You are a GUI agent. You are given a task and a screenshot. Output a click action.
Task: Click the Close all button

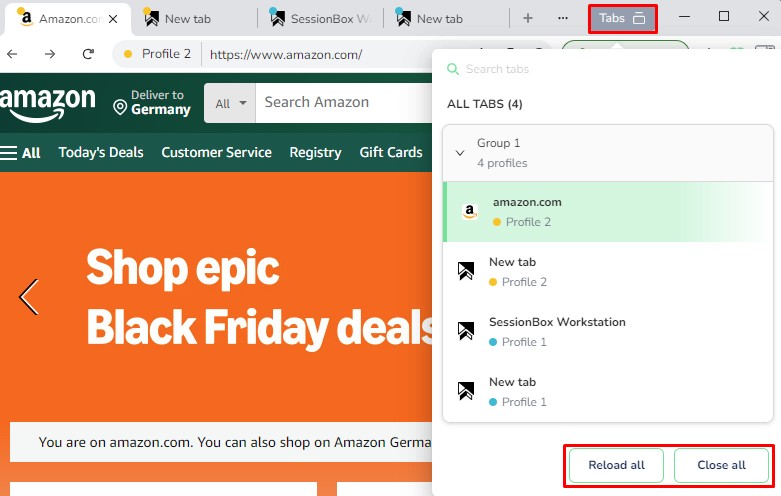point(721,465)
